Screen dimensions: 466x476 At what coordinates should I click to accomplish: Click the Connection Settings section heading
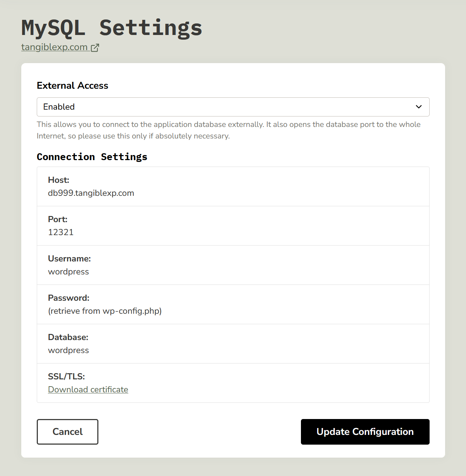click(x=92, y=157)
